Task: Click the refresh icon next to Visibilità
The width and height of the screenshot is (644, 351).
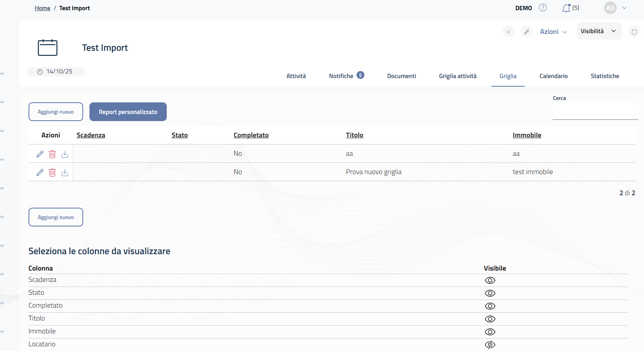Action: (x=634, y=32)
